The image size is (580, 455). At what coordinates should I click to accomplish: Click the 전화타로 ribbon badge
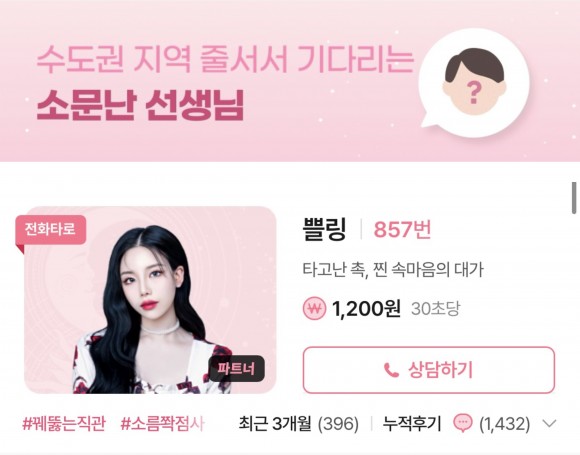(51, 230)
